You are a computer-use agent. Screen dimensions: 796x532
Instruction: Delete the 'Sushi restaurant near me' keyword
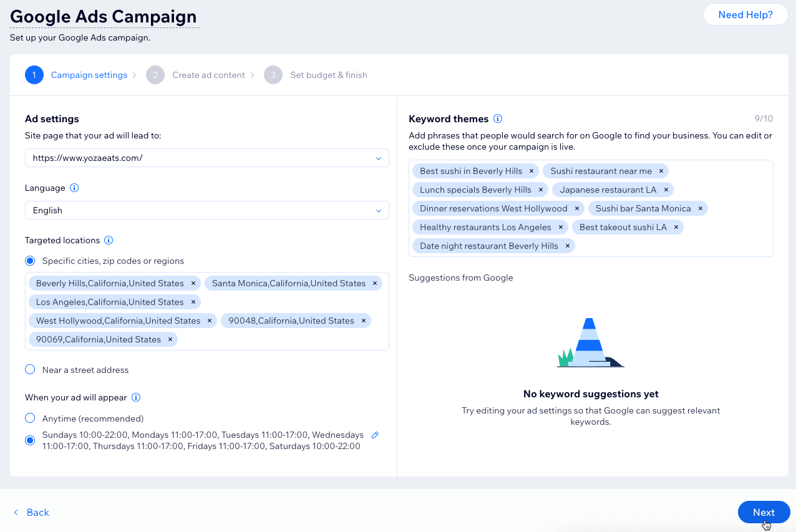coord(661,171)
